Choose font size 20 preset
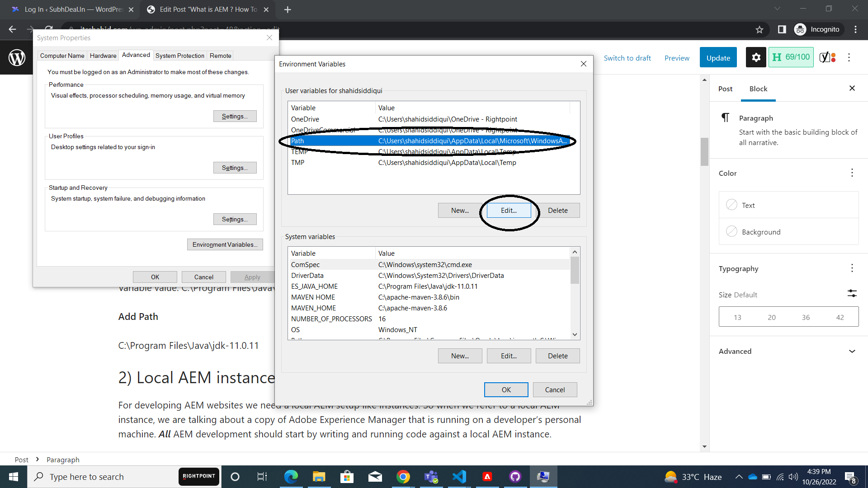This screenshot has height=488, width=868. tap(772, 317)
